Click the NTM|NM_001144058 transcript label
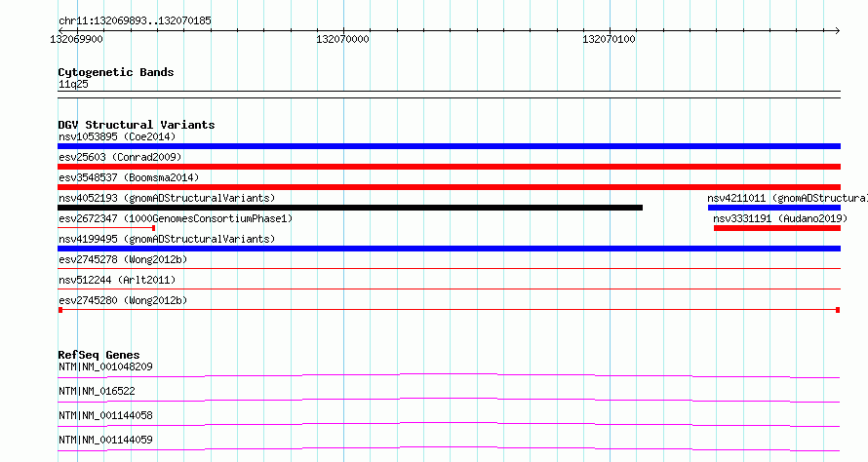The width and height of the screenshot is (868, 462). pos(105,415)
